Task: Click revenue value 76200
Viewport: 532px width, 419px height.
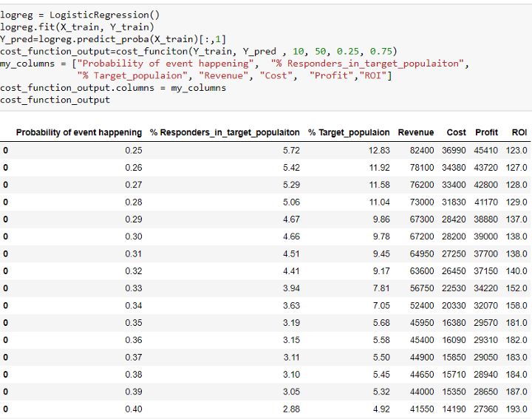Action: [422, 185]
